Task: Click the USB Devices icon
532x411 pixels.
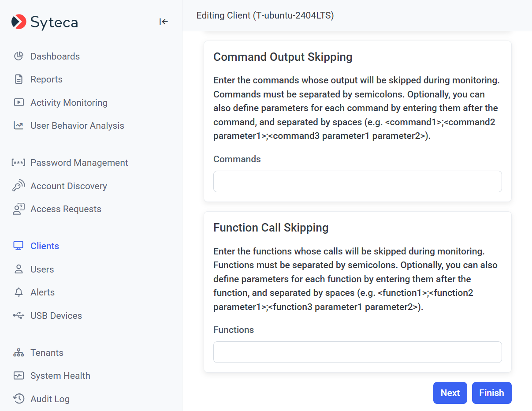Action: (19, 316)
